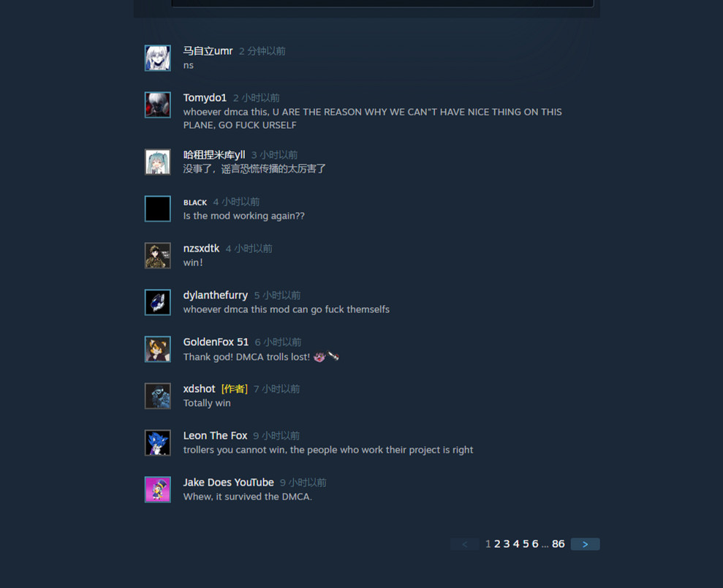
Task: Click Tomydo1's avatar image
Action: coord(158,105)
